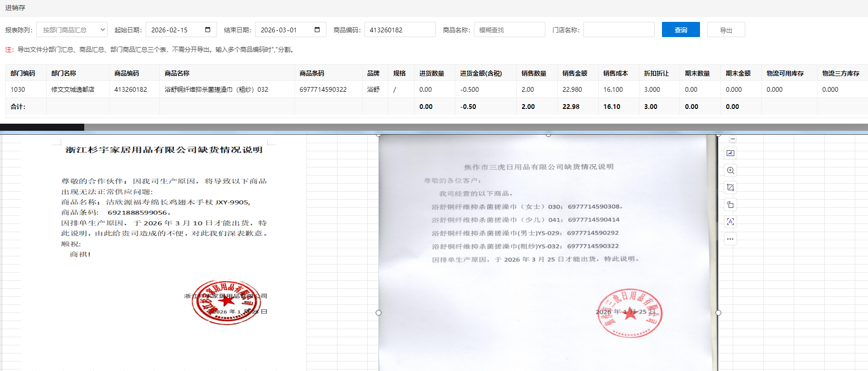Open the end date calendar picker icon
This screenshot has height=371, width=868.
(x=317, y=29)
